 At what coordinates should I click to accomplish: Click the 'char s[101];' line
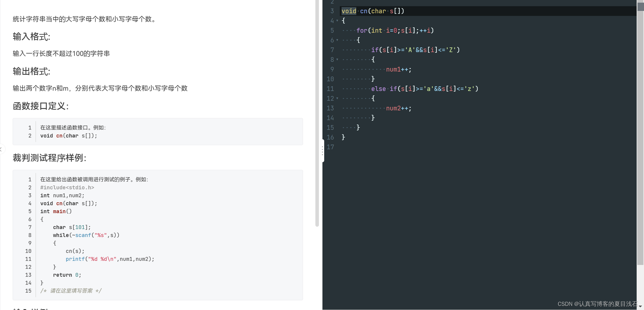(72, 227)
